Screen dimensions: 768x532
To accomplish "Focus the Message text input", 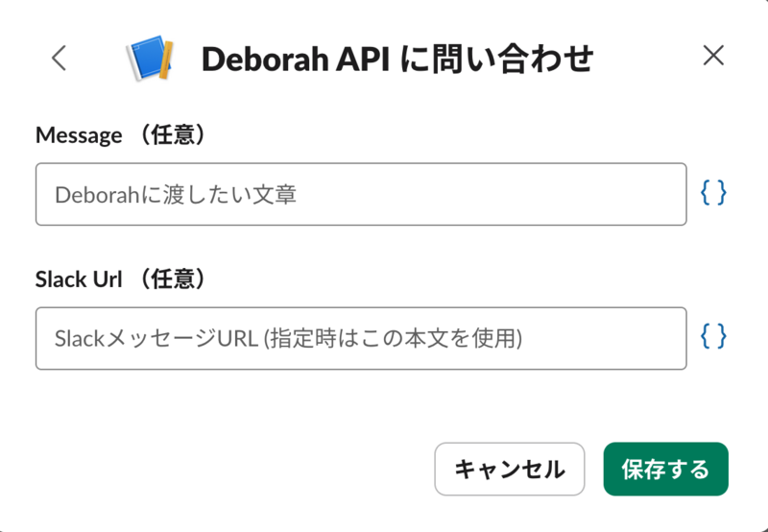I will coord(361,194).
